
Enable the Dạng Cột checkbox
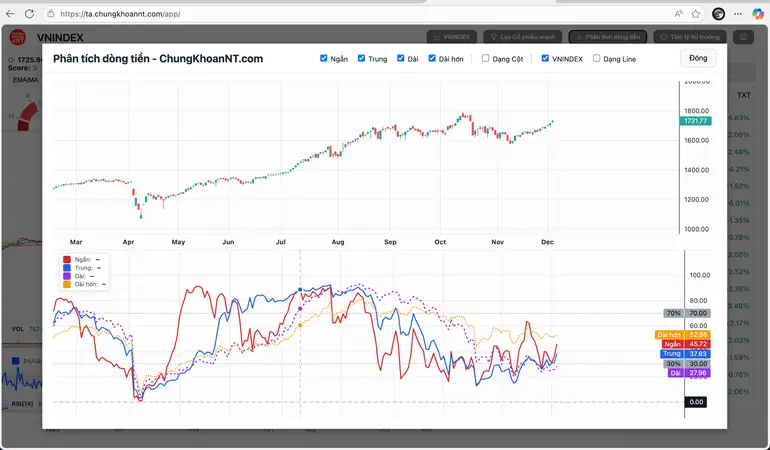(x=486, y=58)
